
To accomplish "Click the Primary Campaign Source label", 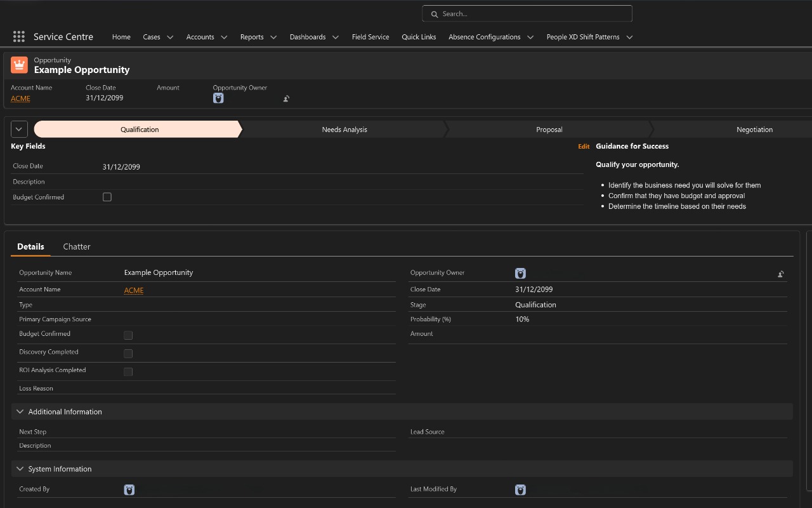I will point(55,319).
